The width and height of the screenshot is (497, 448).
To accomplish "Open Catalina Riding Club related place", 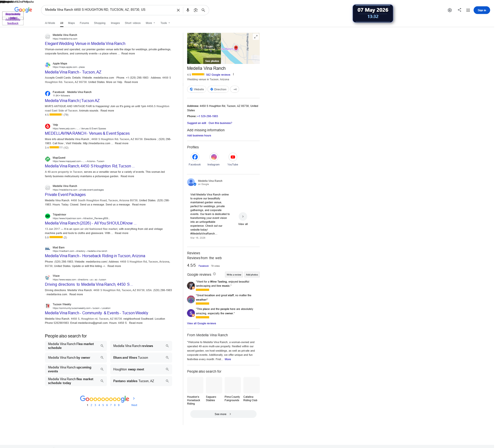I will coord(251,389).
